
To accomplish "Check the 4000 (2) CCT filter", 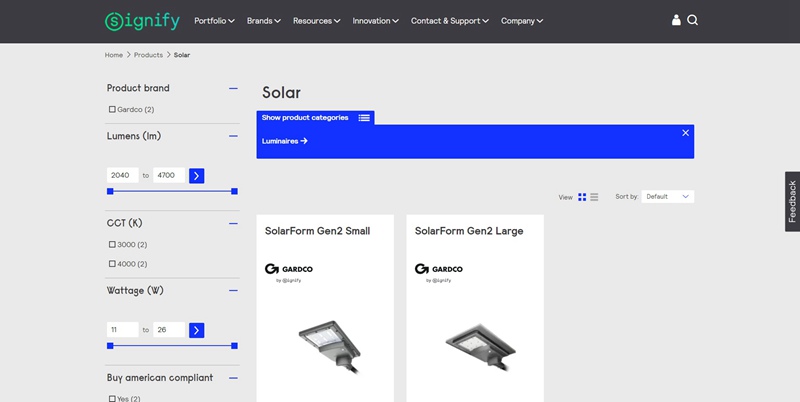I will click(x=112, y=264).
